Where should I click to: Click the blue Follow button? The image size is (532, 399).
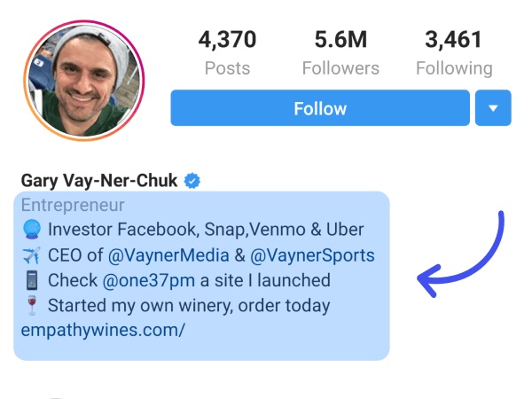click(x=320, y=108)
